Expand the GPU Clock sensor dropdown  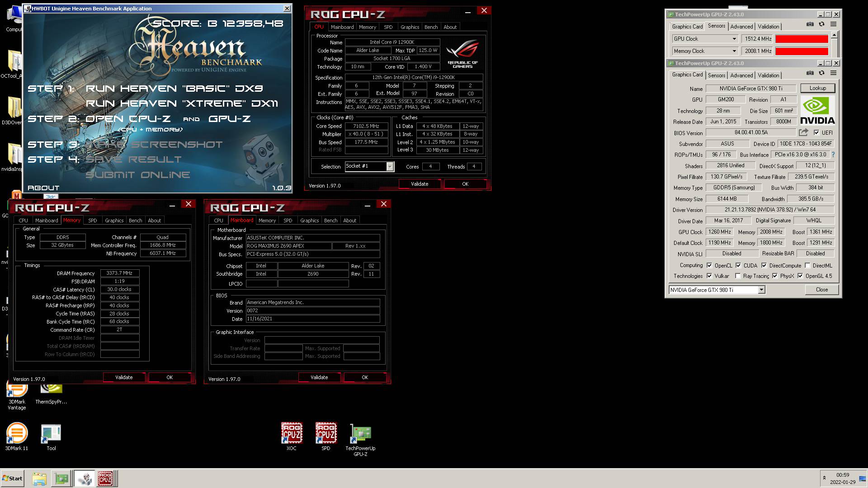coord(734,39)
